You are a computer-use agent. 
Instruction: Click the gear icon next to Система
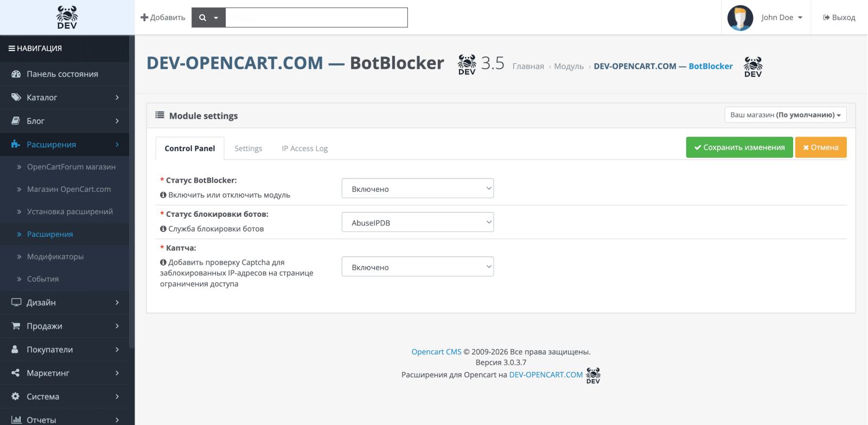tap(15, 396)
